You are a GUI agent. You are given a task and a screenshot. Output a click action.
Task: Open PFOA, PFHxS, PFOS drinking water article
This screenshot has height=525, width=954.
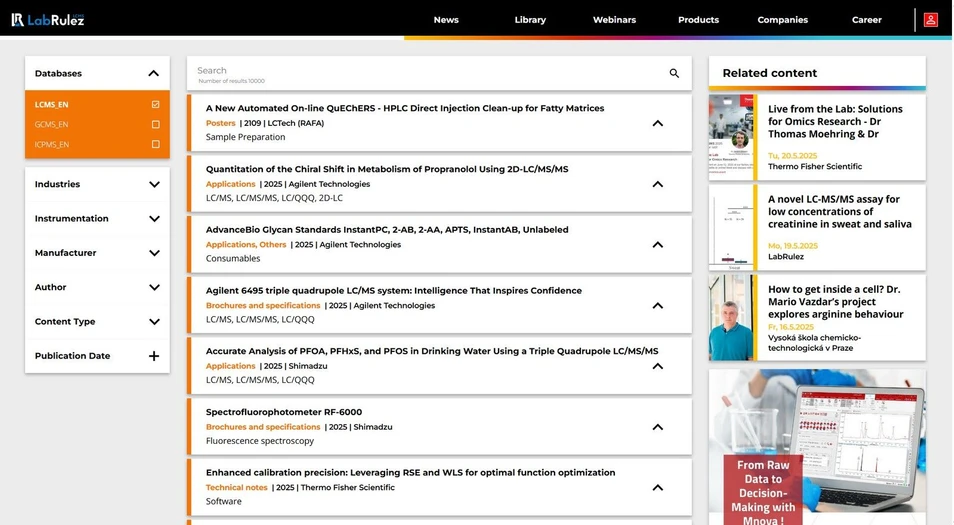pos(432,351)
